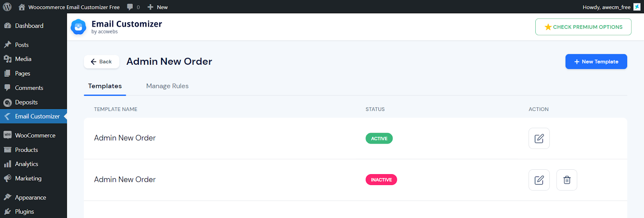Edit the active Admin New Order template

pyautogui.click(x=539, y=138)
